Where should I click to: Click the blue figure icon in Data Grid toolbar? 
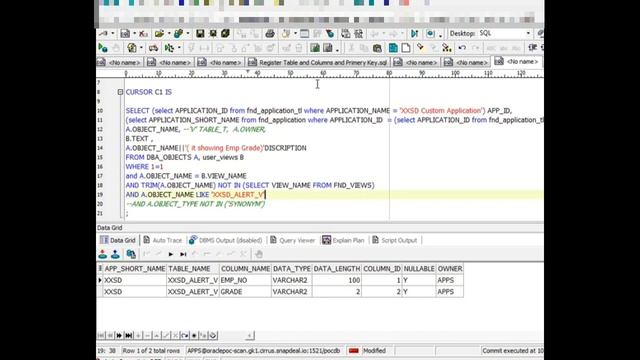point(116,254)
